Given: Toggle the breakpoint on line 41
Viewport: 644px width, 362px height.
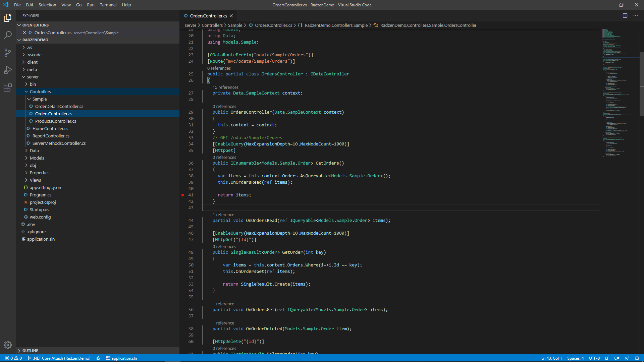Looking at the screenshot, I should [183, 195].
